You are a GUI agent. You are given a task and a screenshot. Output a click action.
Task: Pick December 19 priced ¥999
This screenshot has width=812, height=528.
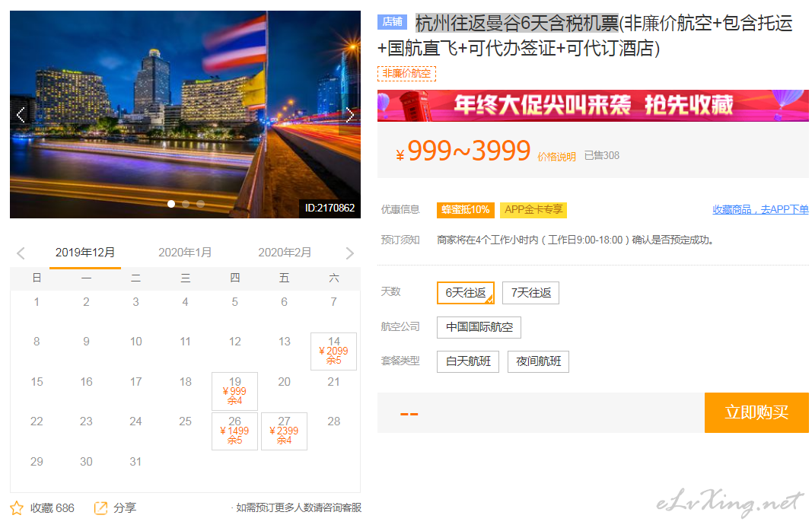pyautogui.click(x=234, y=391)
